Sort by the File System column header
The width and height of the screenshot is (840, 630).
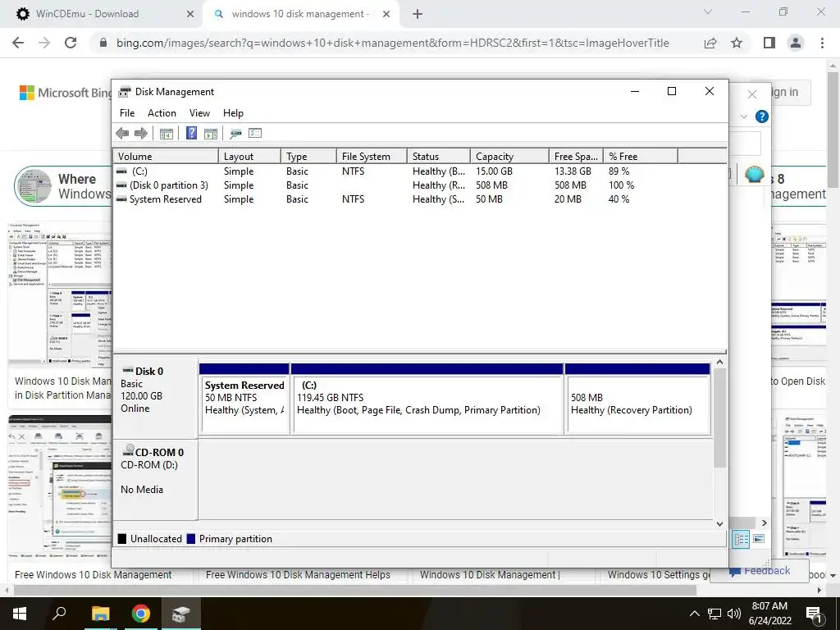(x=372, y=157)
